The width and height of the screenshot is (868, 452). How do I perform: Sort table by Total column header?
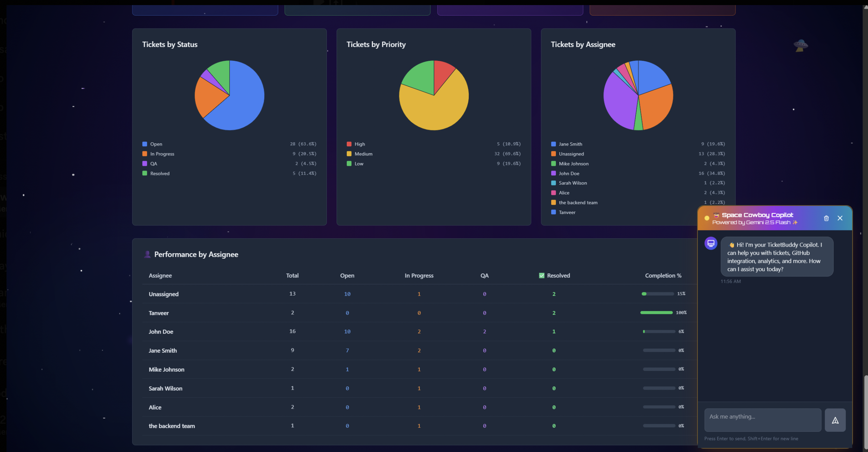pyautogui.click(x=292, y=276)
